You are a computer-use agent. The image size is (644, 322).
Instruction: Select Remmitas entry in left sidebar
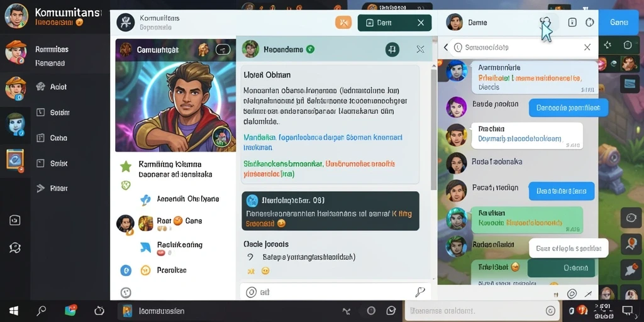52,50
